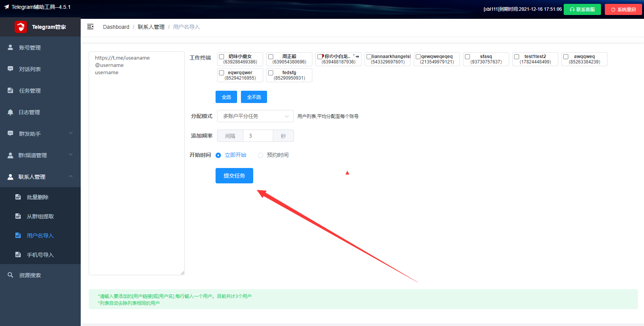
Task: Click the 从群组提取 file icon
Action: (18, 216)
